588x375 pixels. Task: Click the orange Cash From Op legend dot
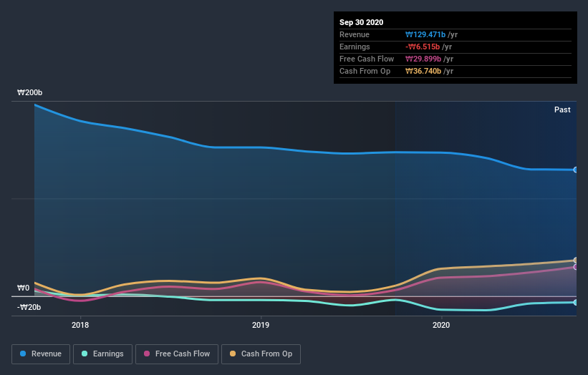233,354
